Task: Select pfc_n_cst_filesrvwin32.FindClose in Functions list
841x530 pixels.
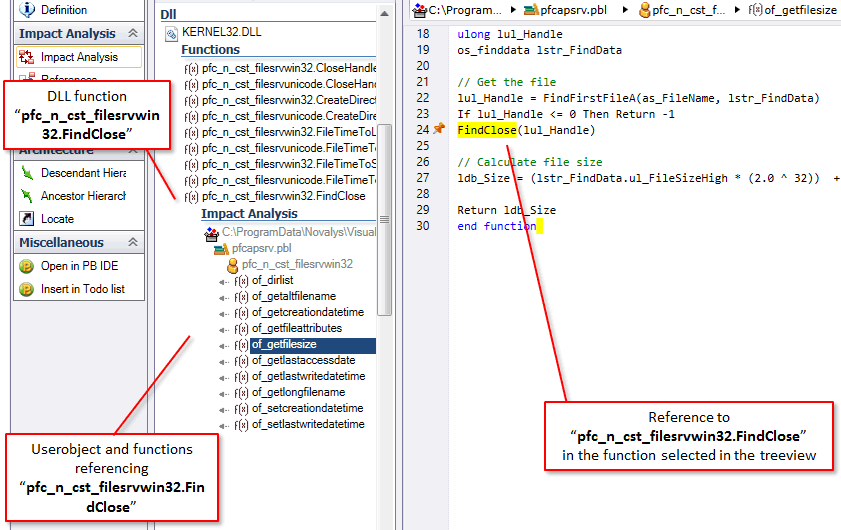Action: [284, 196]
